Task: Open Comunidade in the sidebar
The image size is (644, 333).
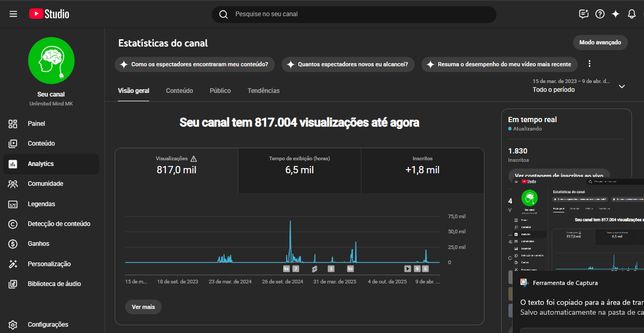Action: tap(51, 184)
